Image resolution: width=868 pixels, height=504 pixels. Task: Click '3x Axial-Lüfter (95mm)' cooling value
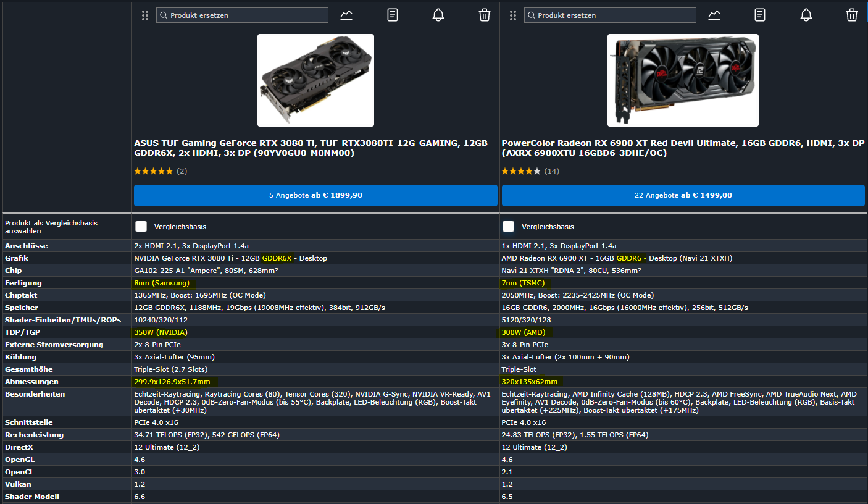point(174,357)
